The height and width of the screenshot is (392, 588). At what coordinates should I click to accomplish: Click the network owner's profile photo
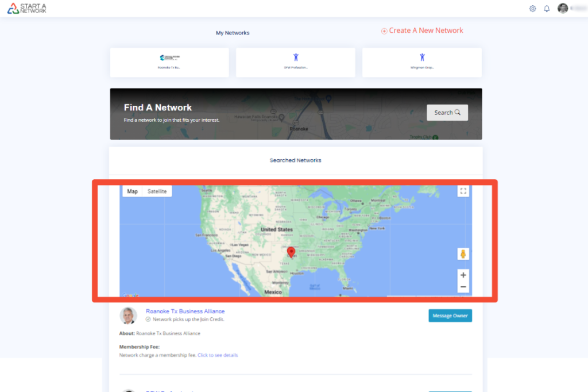click(x=128, y=316)
